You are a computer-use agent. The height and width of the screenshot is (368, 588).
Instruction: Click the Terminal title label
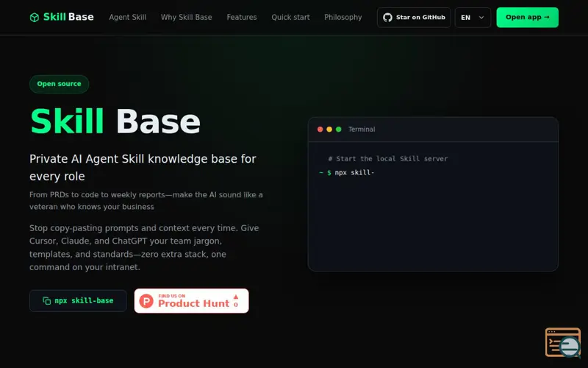point(362,130)
